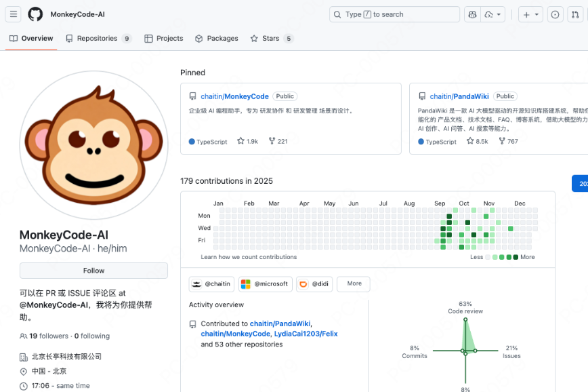Click the 8% Commits chart label
The width and height of the screenshot is (588, 392).
415,352
